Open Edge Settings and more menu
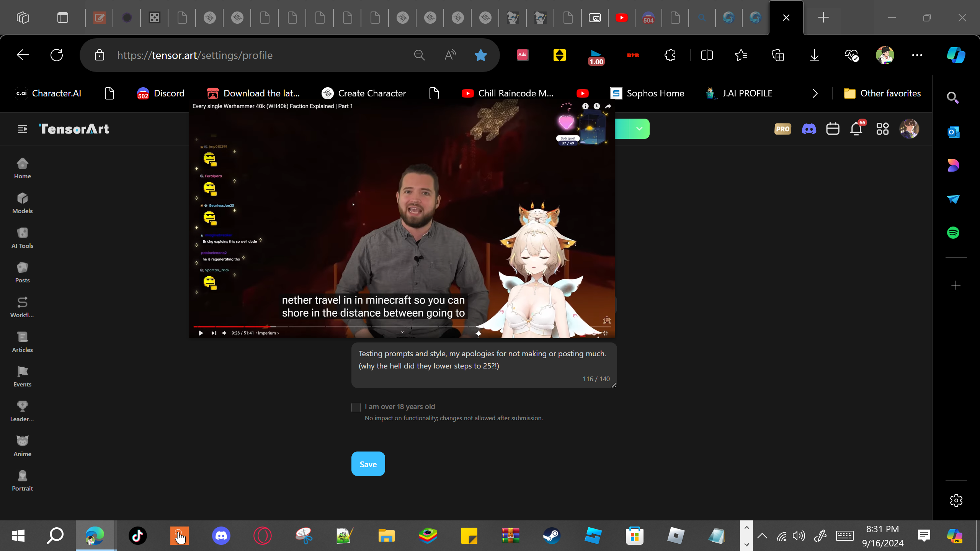 pos(917,55)
